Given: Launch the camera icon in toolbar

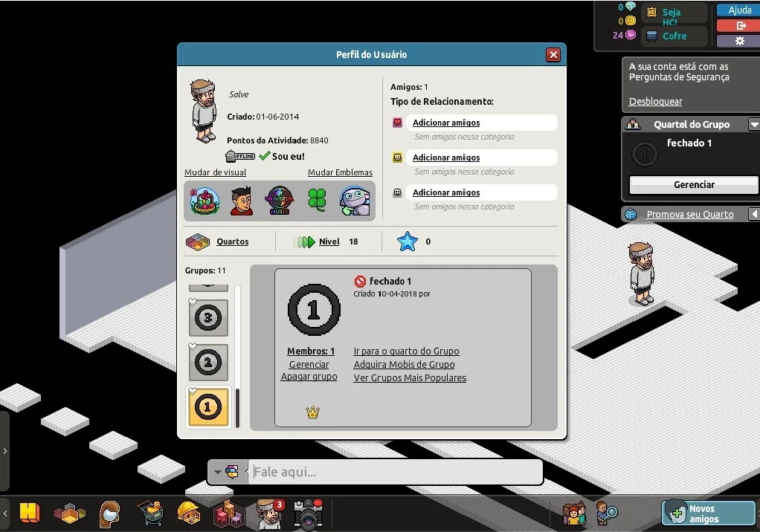Looking at the screenshot, I should (x=308, y=514).
